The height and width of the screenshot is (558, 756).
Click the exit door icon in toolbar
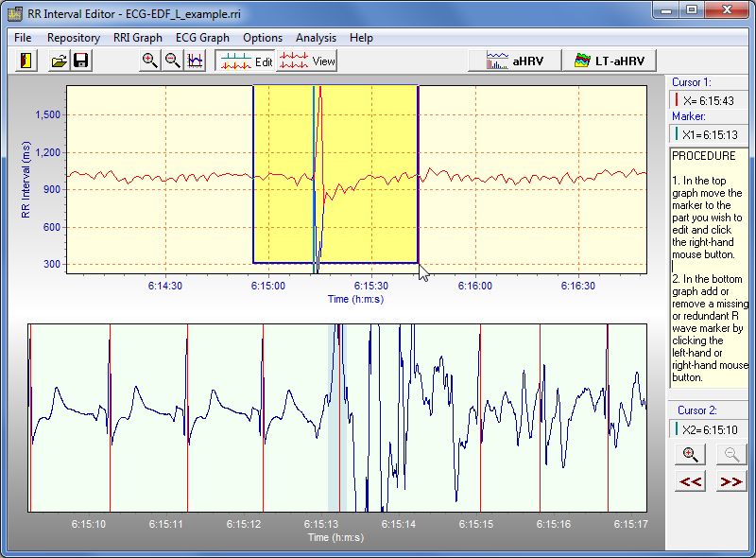click(27, 61)
